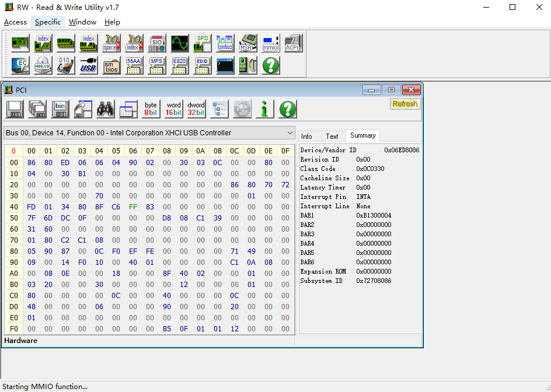This screenshot has width=551, height=392.
Task: Open the SMBus access tool
Action: [x=225, y=43]
